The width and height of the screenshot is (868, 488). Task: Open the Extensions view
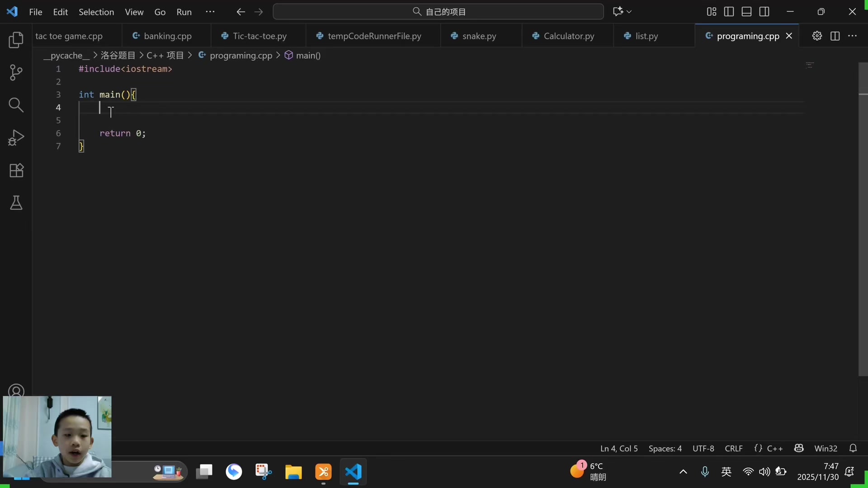[16, 170]
